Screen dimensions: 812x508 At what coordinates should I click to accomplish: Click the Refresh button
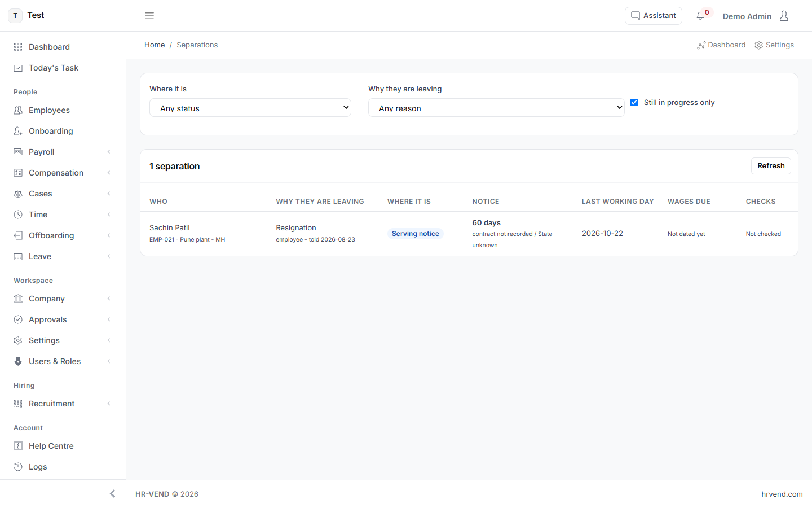(x=771, y=166)
